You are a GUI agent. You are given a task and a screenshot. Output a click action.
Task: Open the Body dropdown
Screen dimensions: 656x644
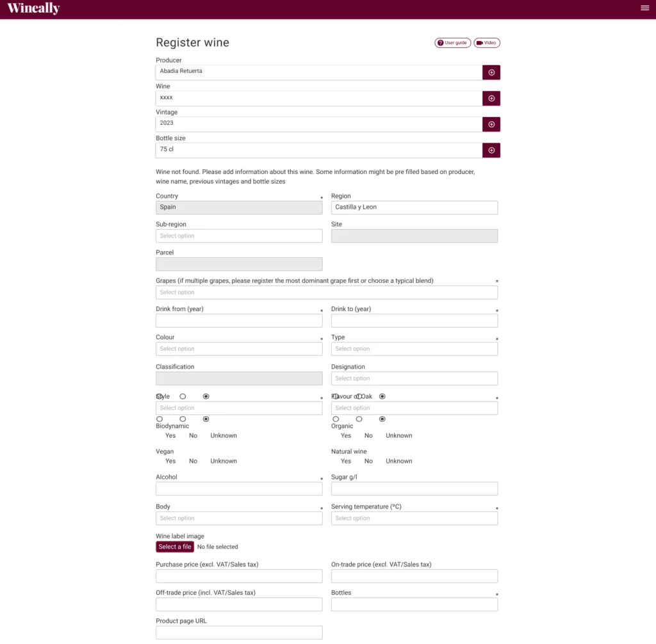click(x=239, y=518)
